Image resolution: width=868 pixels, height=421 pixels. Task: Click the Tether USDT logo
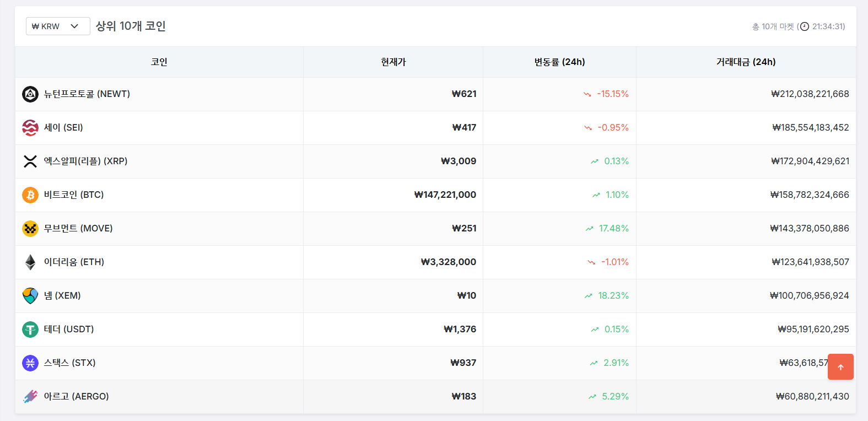click(30, 330)
